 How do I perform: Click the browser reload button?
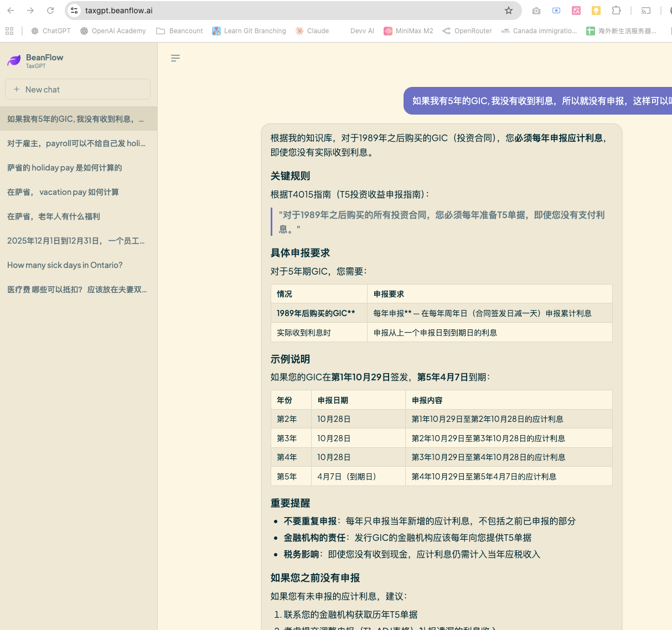coord(50,11)
